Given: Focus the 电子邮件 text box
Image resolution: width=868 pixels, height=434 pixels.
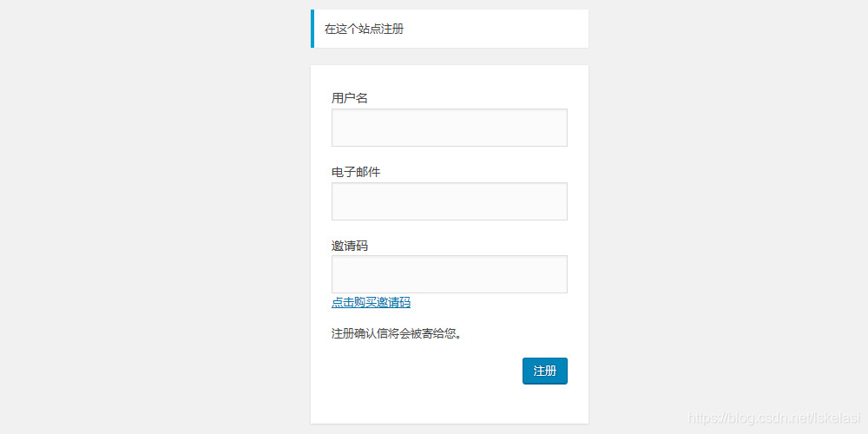Looking at the screenshot, I should click(x=449, y=201).
